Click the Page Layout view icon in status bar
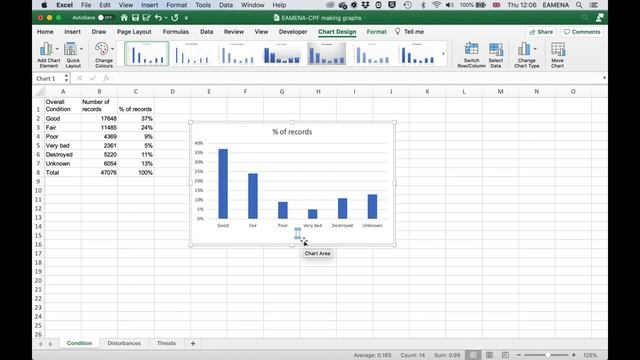The width and height of the screenshot is (640, 360). (489, 355)
